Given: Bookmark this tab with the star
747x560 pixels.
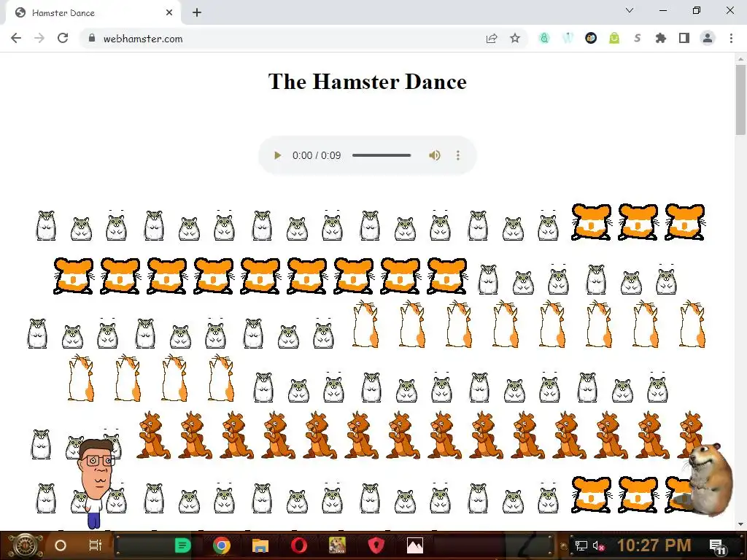Looking at the screenshot, I should point(515,39).
